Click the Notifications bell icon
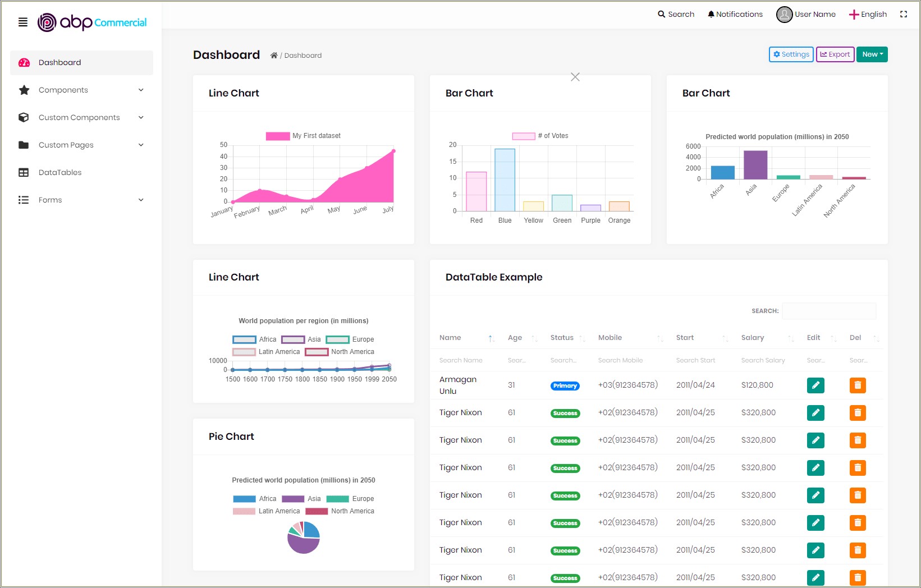 (711, 15)
